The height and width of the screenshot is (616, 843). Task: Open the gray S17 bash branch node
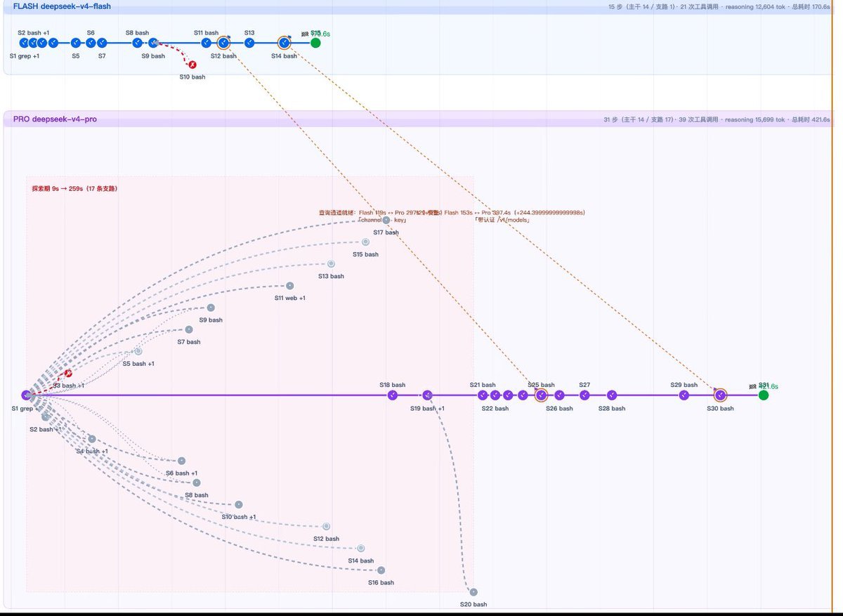(386, 220)
